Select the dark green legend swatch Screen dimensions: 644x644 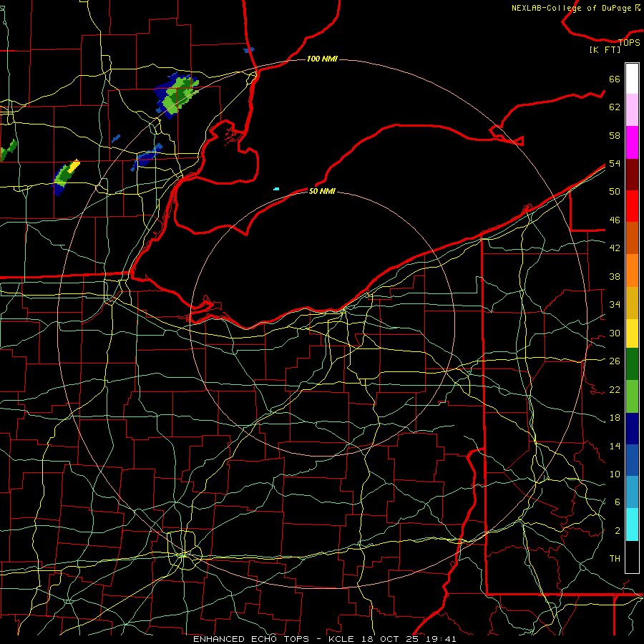pos(632,364)
